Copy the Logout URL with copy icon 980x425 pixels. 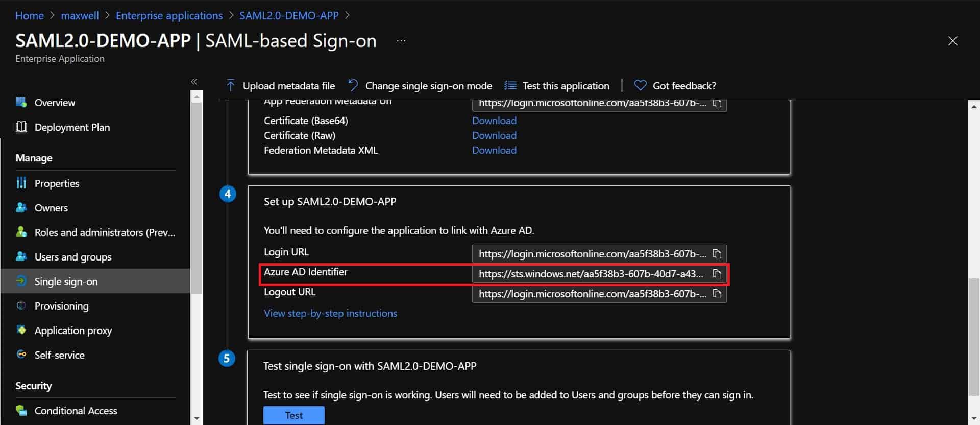click(x=717, y=294)
